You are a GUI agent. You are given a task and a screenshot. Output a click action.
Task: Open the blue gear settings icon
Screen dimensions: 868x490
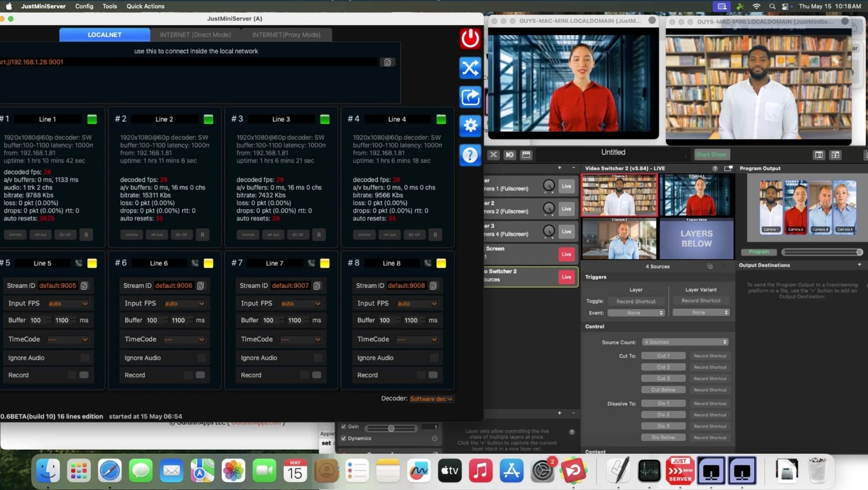(x=470, y=126)
